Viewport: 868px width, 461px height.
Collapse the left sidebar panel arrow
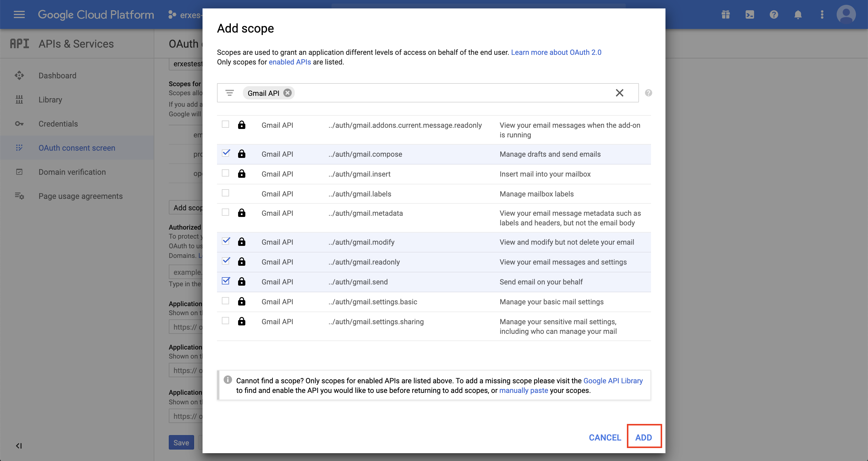click(19, 446)
